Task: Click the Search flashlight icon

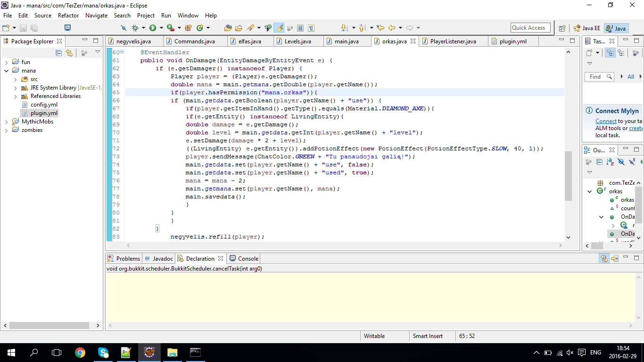Action: point(250,28)
